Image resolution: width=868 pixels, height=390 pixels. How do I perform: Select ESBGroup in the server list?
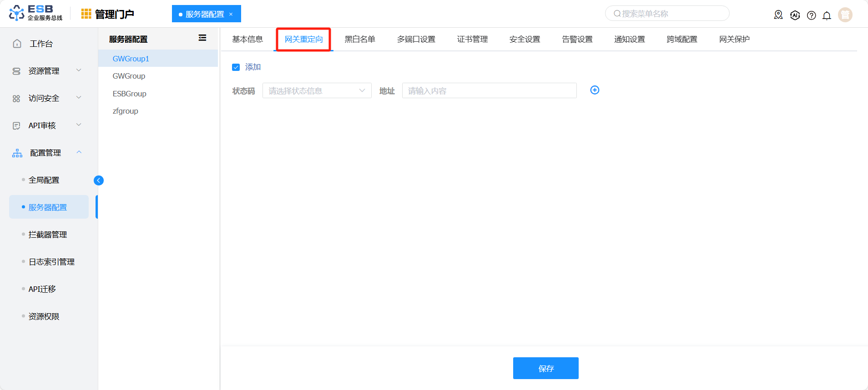pos(130,94)
